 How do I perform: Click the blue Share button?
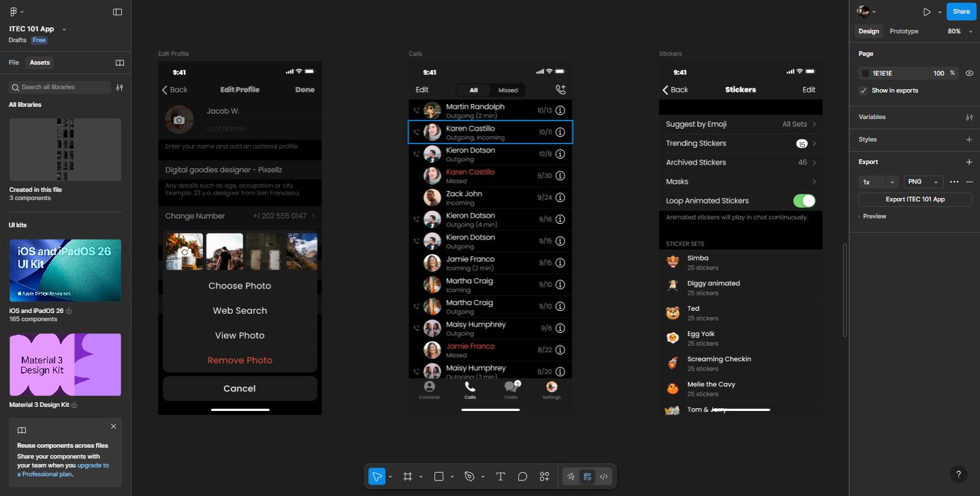coord(961,12)
